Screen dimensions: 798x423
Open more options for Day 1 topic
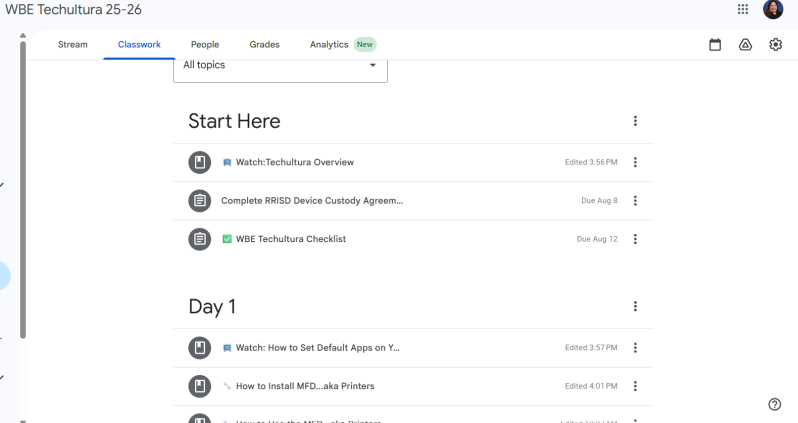[635, 307]
